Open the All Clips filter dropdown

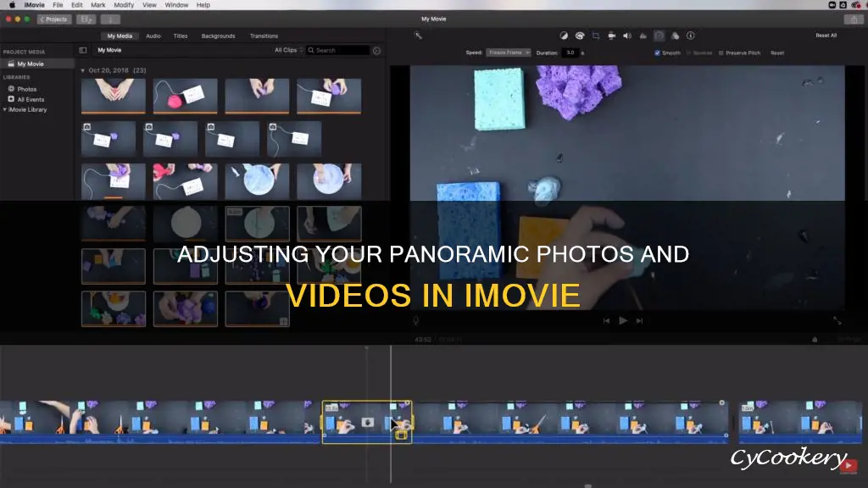click(x=288, y=50)
